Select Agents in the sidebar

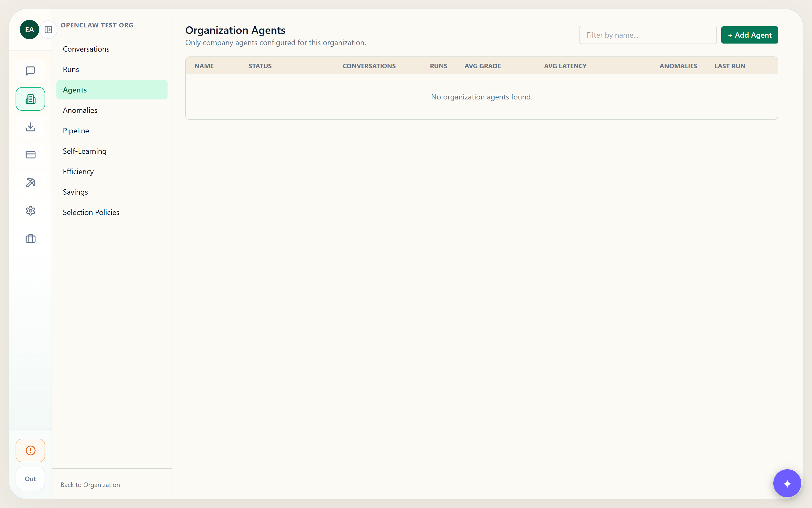click(112, 90)
